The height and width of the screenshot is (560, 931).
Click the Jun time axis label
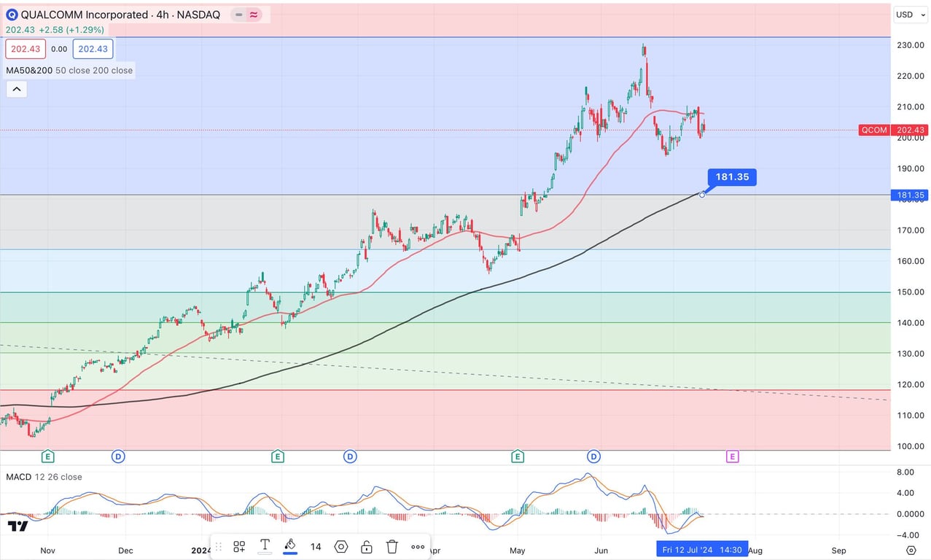(601, 551)
